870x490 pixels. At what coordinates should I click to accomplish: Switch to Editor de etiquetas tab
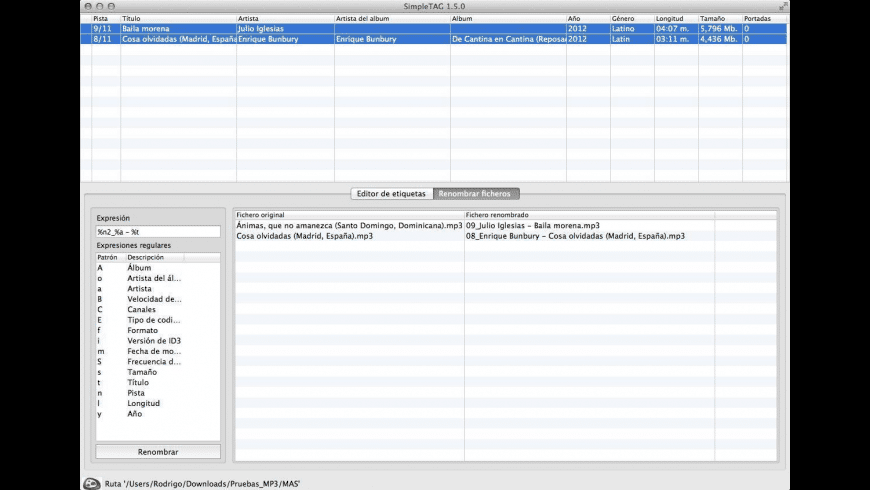(391, 194)
